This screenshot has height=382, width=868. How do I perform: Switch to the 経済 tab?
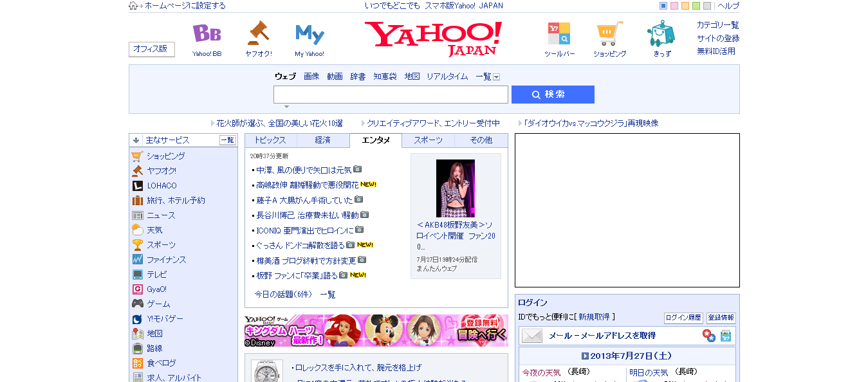323,140
